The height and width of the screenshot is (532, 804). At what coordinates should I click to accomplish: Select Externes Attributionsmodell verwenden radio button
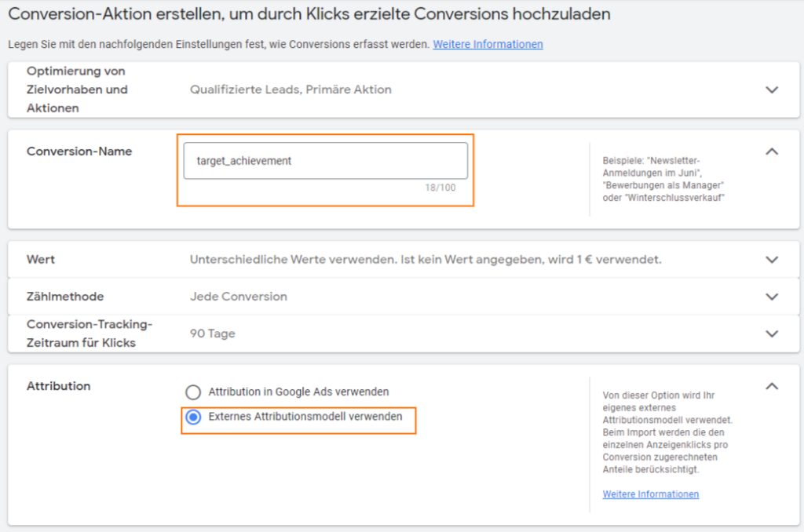[193, 417]
